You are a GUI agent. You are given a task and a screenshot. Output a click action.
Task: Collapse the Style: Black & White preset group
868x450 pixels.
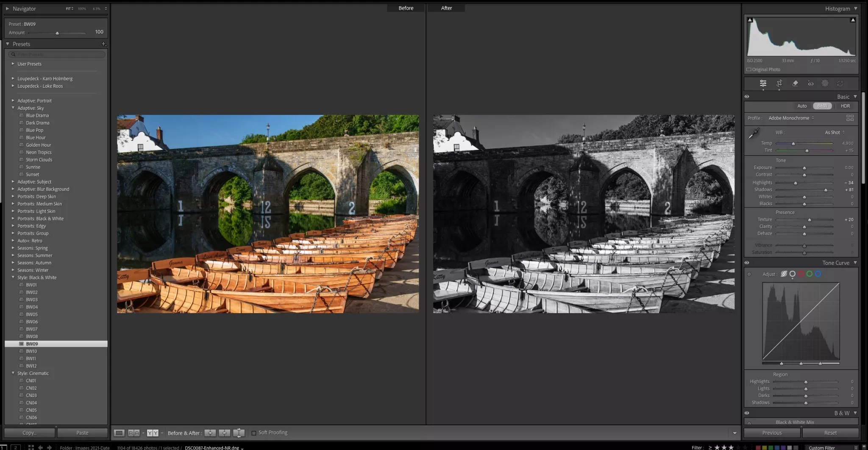pyautogui.click(x=13, y=277)
